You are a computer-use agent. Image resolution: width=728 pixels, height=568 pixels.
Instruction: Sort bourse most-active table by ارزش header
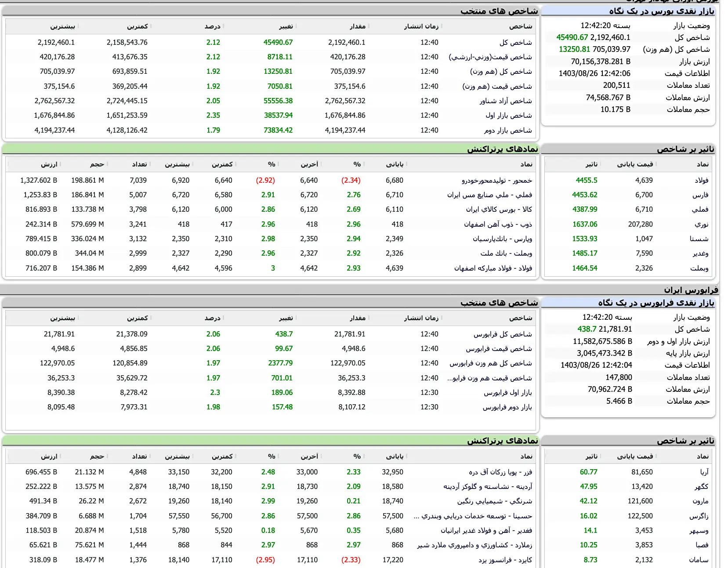coord(49,164)
